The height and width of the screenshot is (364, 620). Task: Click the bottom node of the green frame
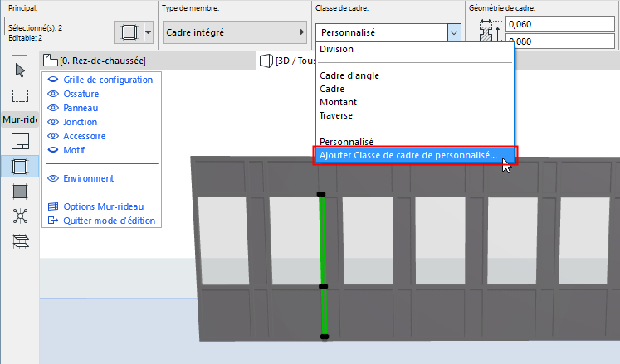(325, 337)
